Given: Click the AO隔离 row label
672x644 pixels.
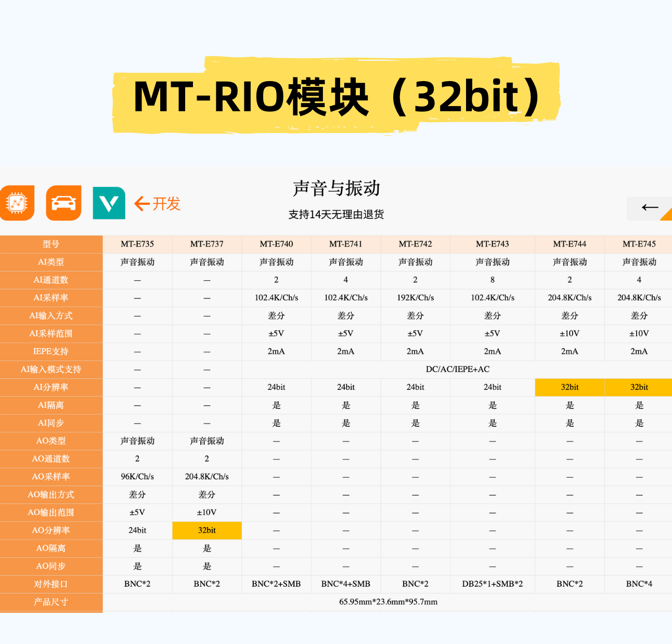Looking at the screenshot, I should coord(51,549).
